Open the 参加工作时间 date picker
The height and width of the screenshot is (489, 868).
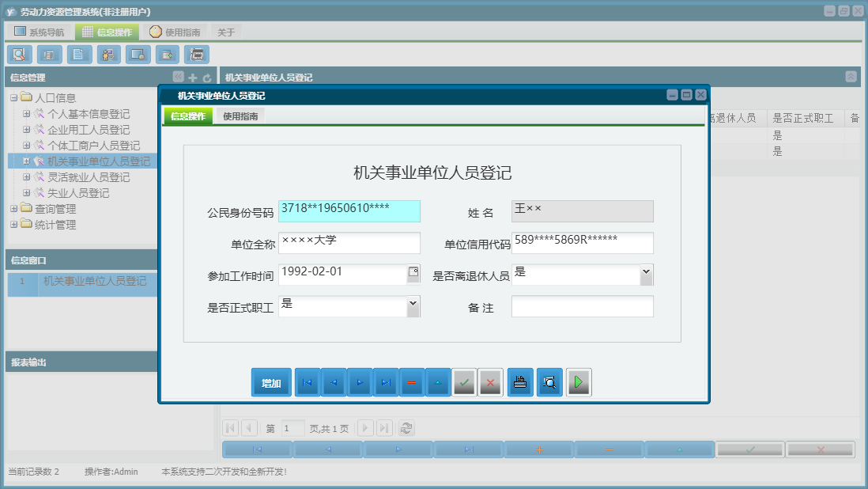pos(413,272)
